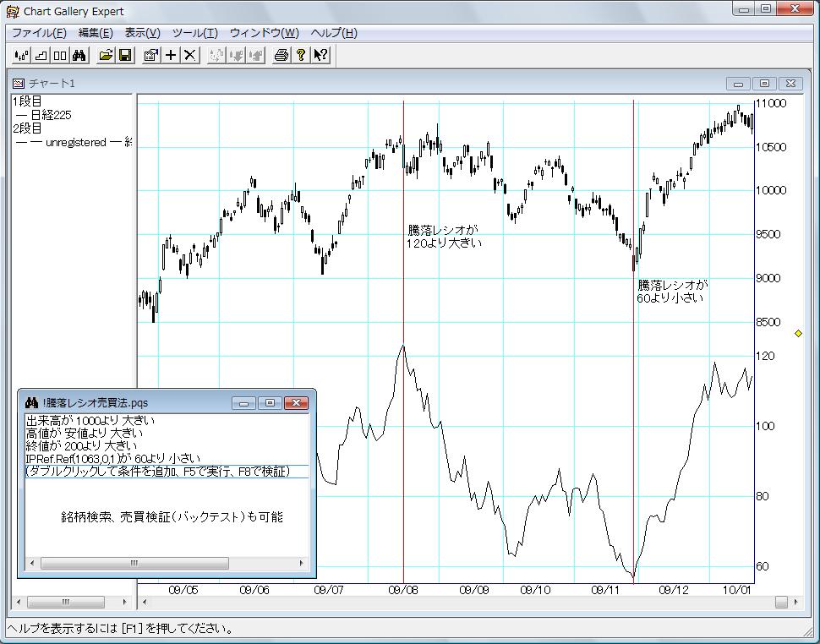This screenshot has width=820, height=644.
Task: Select the 出来高が 1000より大きい condition
Action: click(x=90, y=420)
